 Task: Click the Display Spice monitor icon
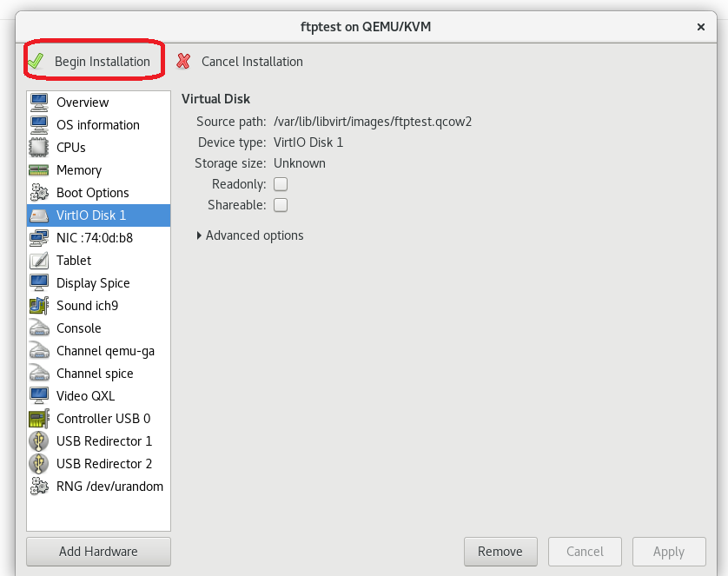tap(39, 283)
